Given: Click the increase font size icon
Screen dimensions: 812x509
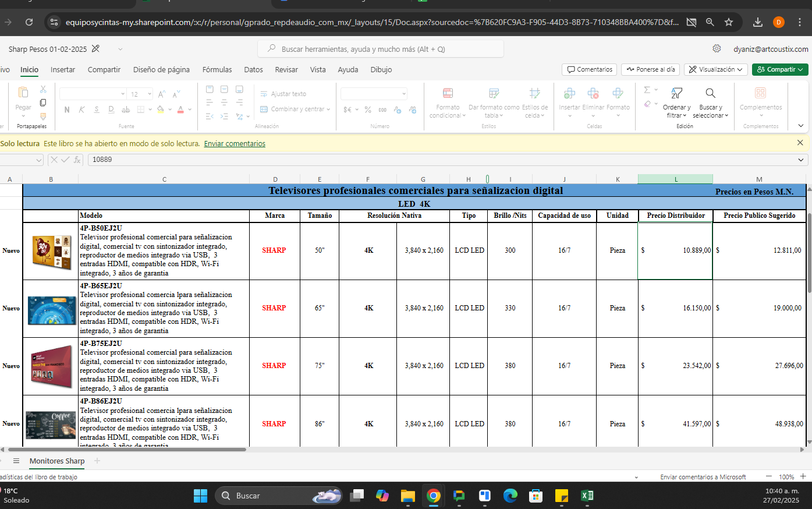Looking at the screenshot, I should coord(162,94).
